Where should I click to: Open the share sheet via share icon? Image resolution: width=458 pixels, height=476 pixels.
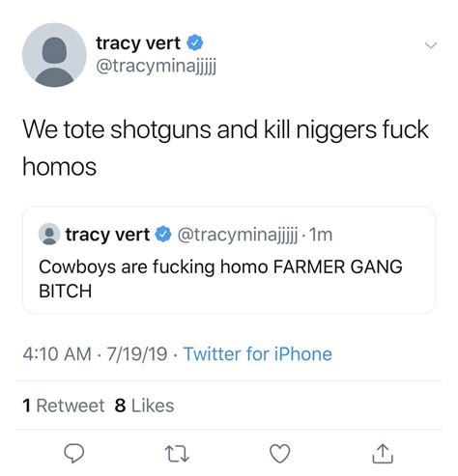[383, 454]
